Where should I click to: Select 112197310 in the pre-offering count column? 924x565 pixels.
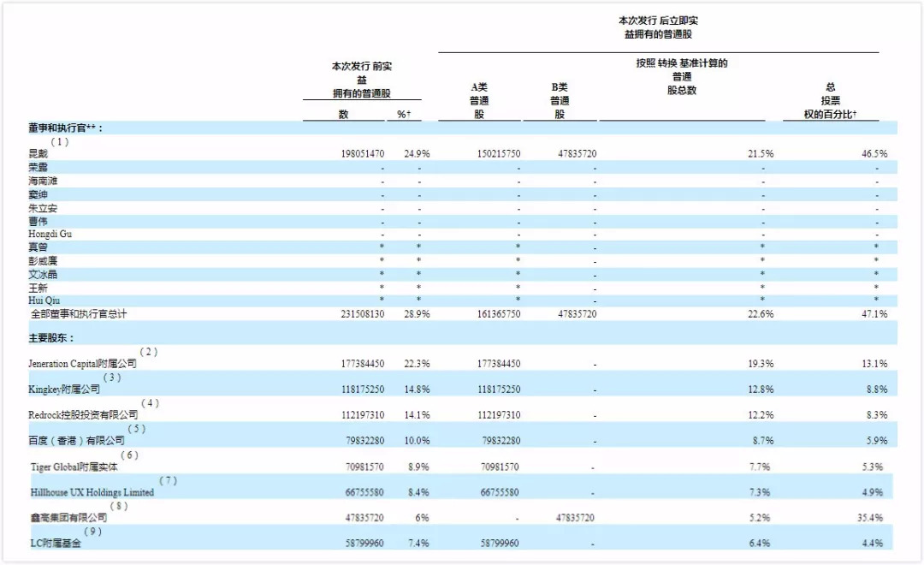point(363,415)
